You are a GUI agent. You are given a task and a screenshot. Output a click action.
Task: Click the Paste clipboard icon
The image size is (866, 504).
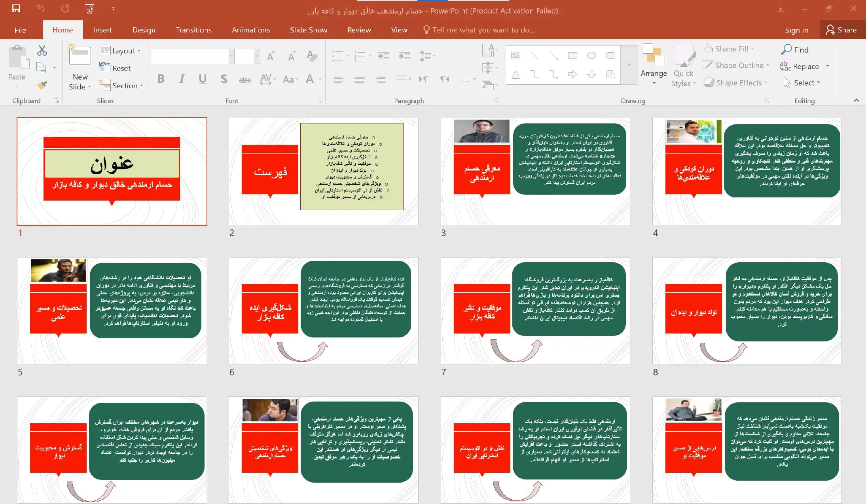point(18,57)
